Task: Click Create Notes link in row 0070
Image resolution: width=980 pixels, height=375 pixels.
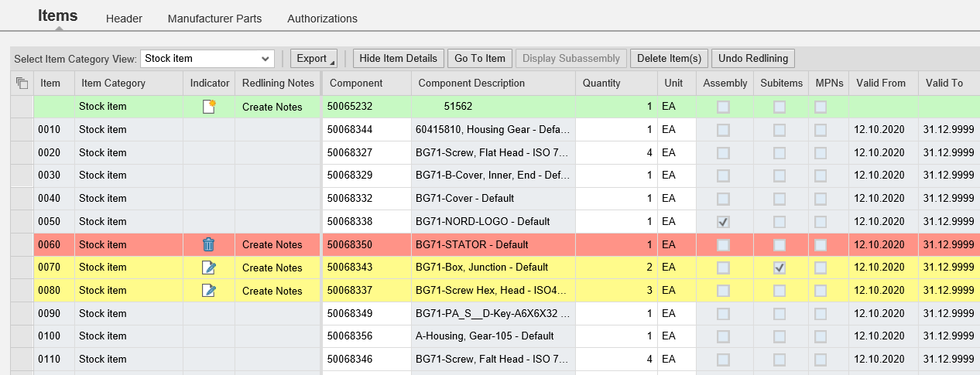Action: pos(272,268)
